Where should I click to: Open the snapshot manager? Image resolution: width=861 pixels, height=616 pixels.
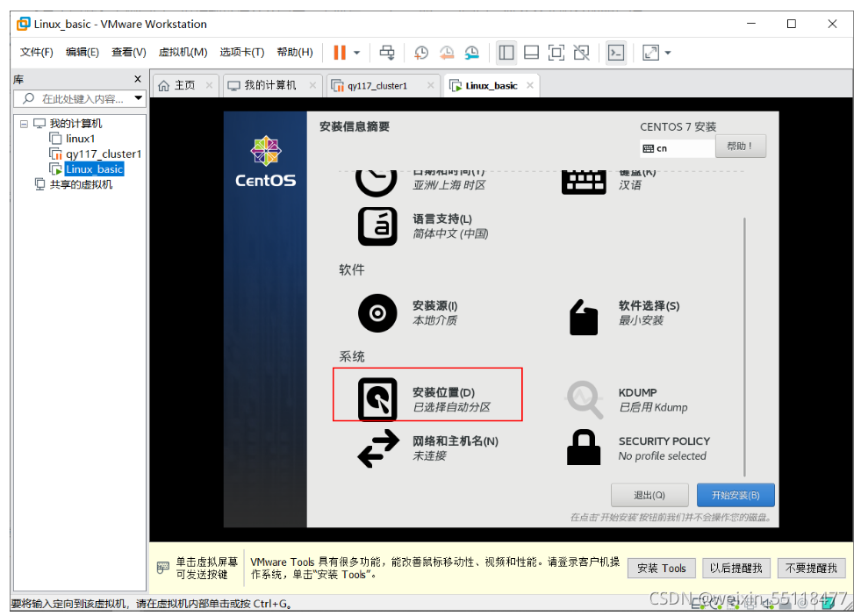(471, 53)
